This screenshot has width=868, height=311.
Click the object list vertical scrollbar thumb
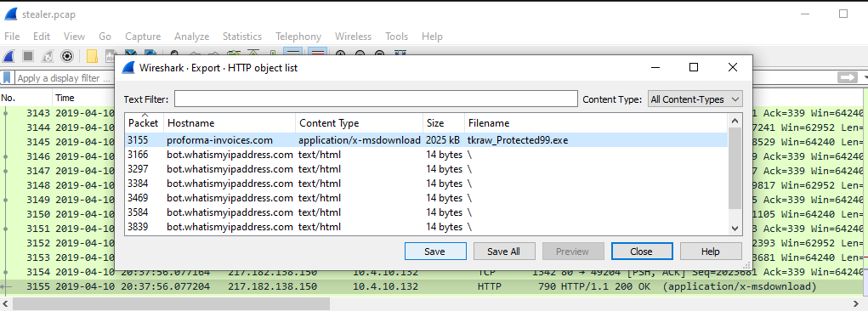(x=735, y=168)
